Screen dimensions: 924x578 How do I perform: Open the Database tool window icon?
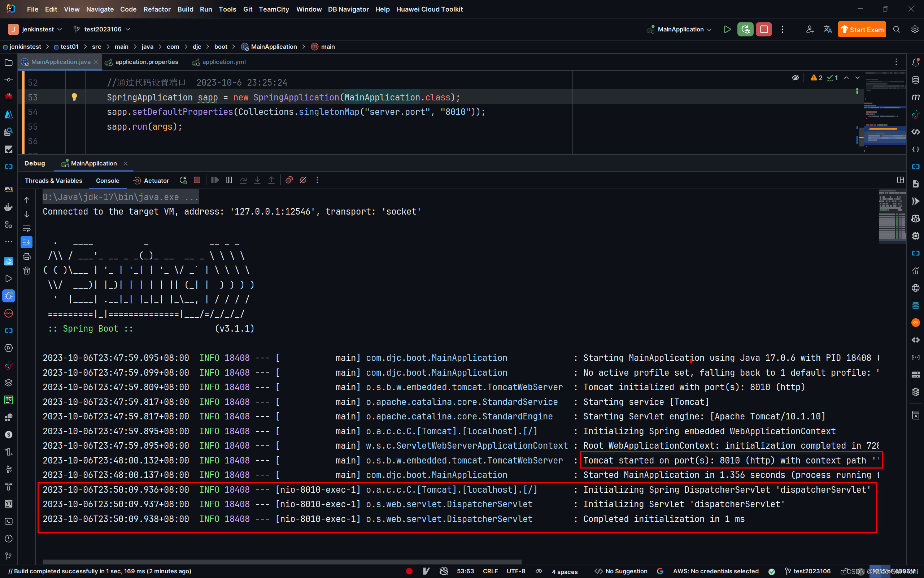coord(916,80)
